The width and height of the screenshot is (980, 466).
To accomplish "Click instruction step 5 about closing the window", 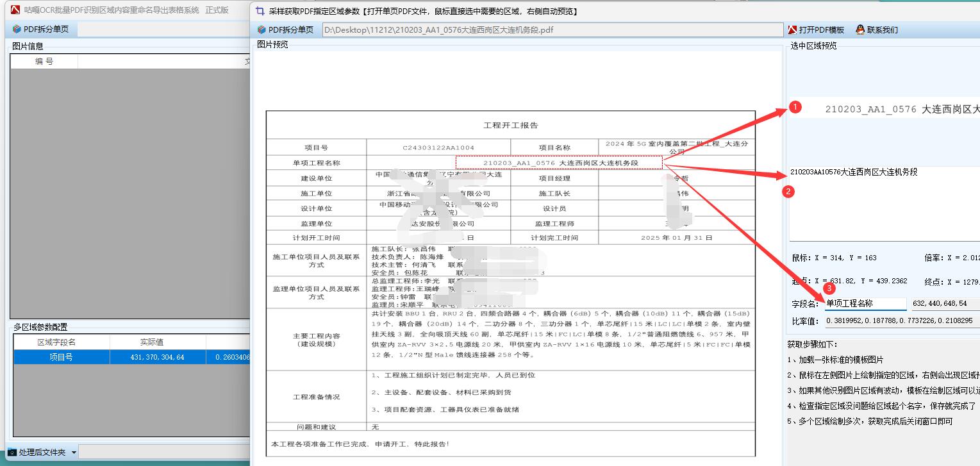I will tap(870, 421).
